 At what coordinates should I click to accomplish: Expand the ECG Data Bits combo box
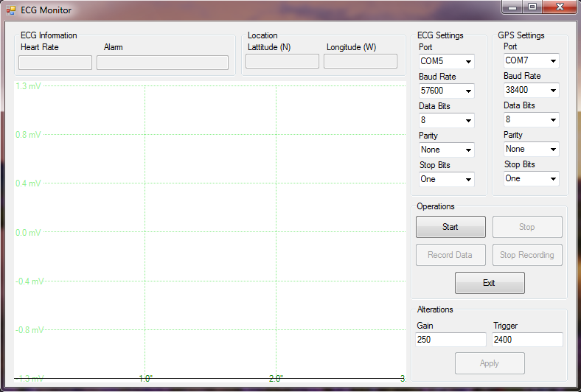coord(447,120)
